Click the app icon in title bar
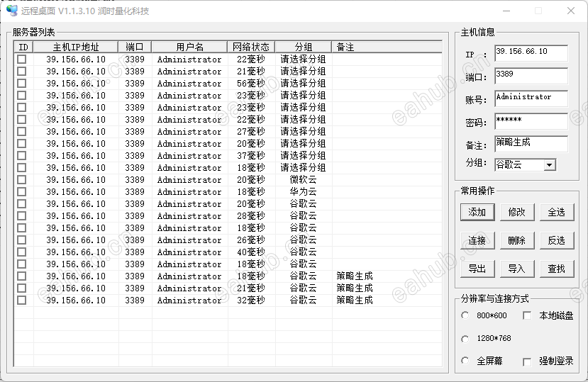588x382 pixels. 11,11
